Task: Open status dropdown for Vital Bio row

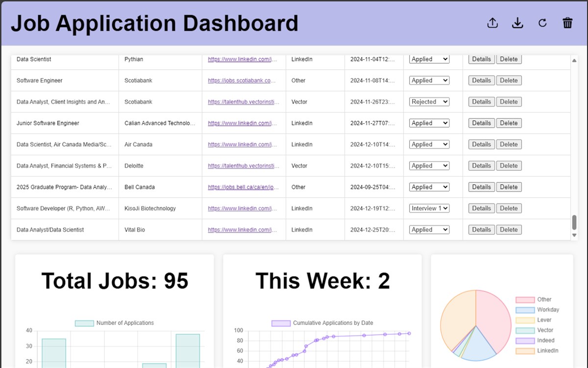Action: click(x=429, y=230)
